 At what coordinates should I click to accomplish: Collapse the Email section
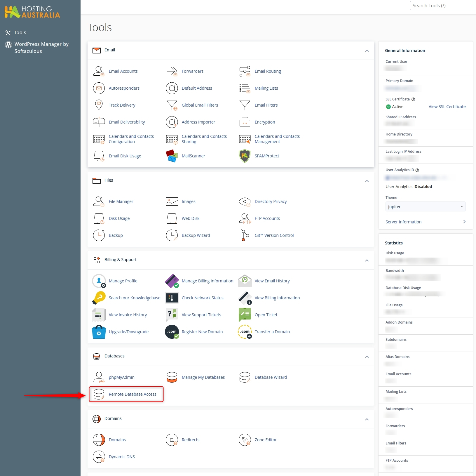367,51
